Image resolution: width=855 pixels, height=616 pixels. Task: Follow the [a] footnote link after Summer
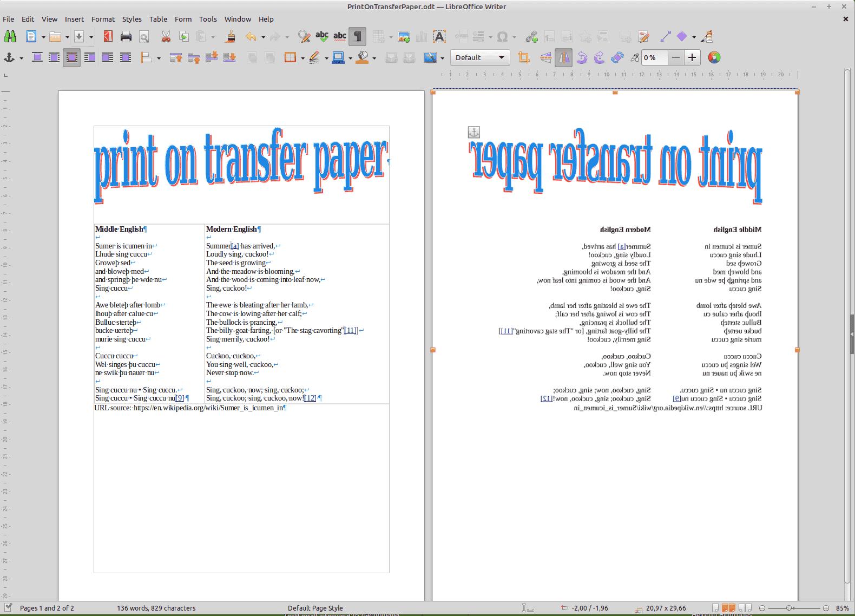[x=235, y=246]
